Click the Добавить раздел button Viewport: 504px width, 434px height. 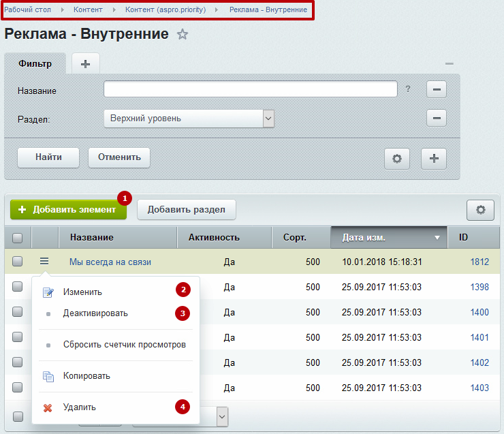coord(187,210)
